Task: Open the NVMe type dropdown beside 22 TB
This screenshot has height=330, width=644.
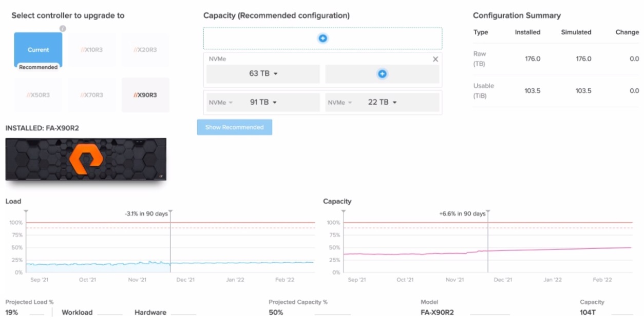Action: tap(339, 103)
